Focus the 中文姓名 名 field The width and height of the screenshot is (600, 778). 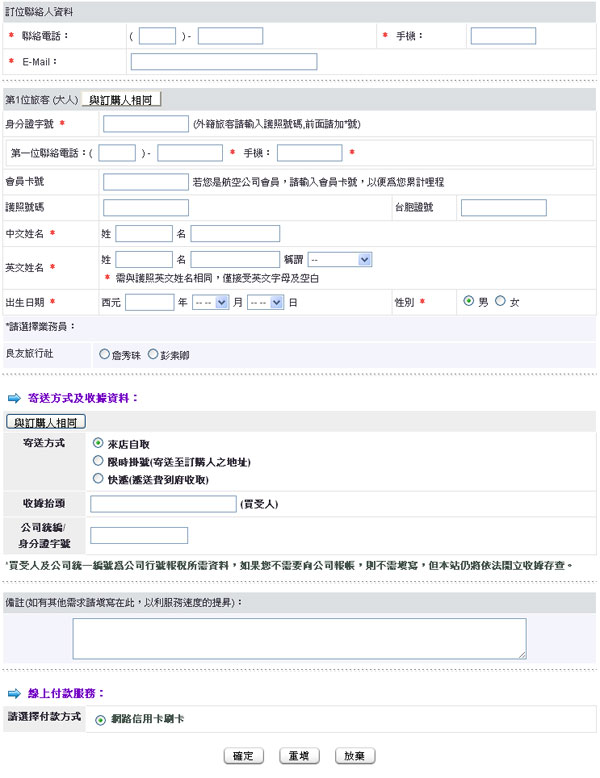click(x=235, y=234)
